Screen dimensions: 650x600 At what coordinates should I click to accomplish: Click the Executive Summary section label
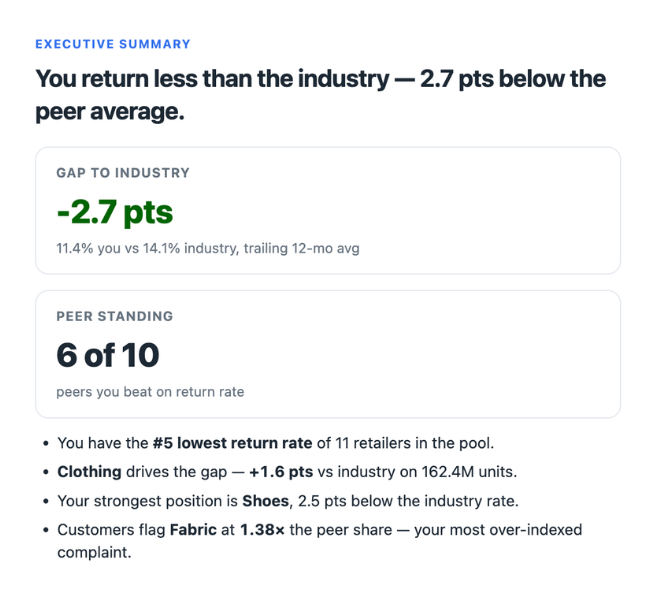tap(113, 44)
